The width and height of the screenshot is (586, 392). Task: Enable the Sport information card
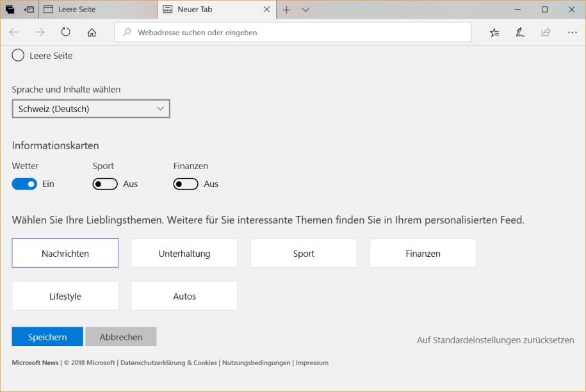point(105,183)
